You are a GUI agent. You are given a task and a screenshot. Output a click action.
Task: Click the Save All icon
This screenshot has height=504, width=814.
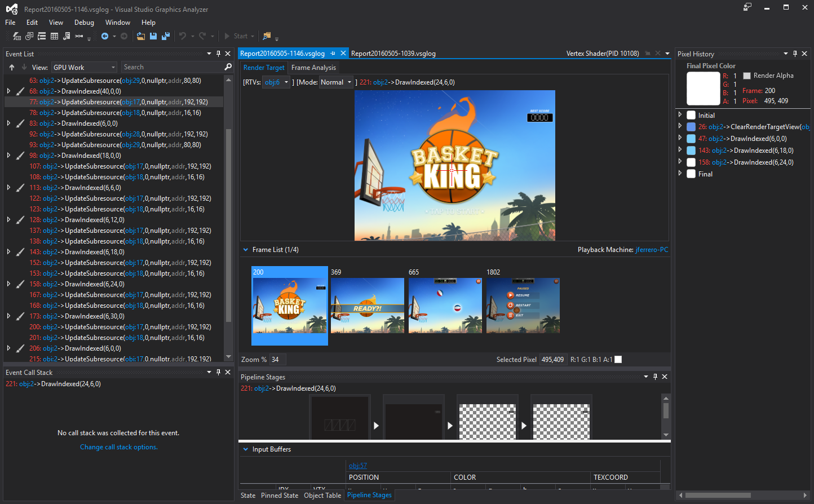[x=166, y=36]
